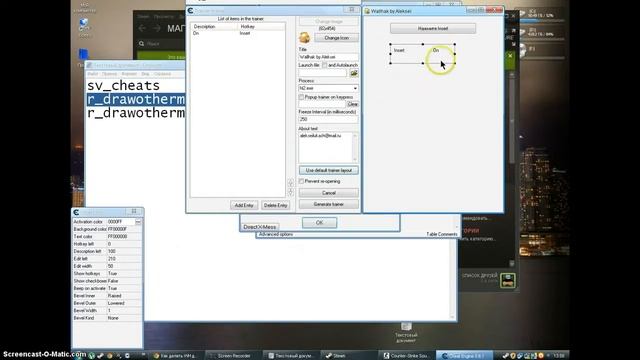Click the Hotkey column header
The image size is (640, 360).
261,27
